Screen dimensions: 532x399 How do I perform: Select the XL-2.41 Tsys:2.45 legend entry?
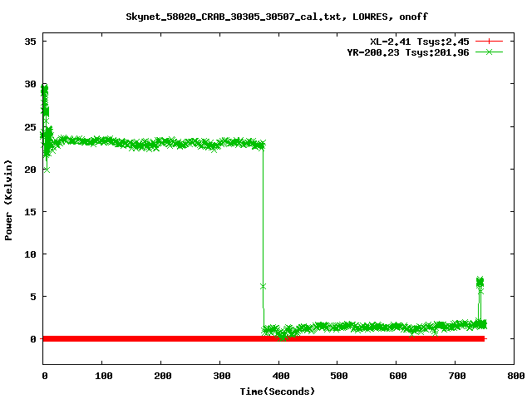(x=419, y=42)
